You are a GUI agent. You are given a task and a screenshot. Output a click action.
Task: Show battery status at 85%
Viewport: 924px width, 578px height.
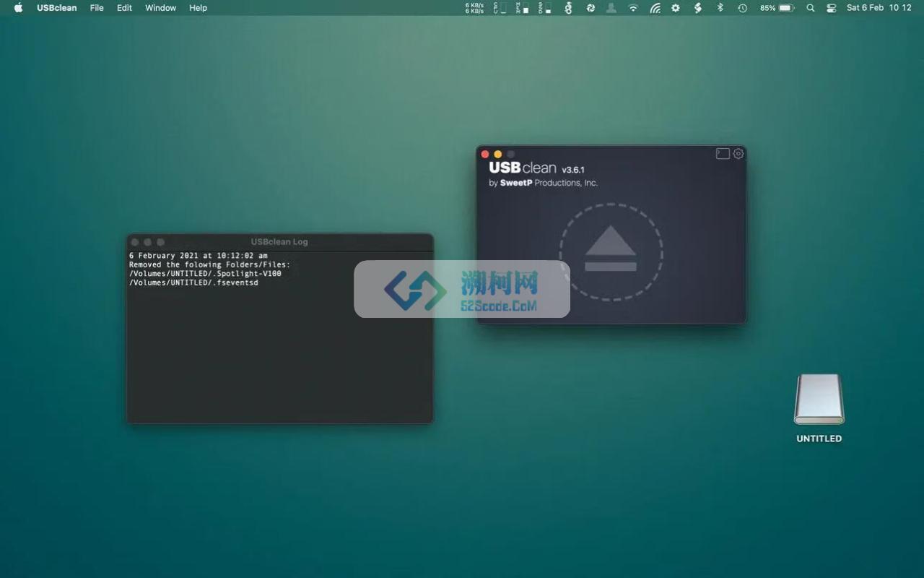(x=777, y=8)
